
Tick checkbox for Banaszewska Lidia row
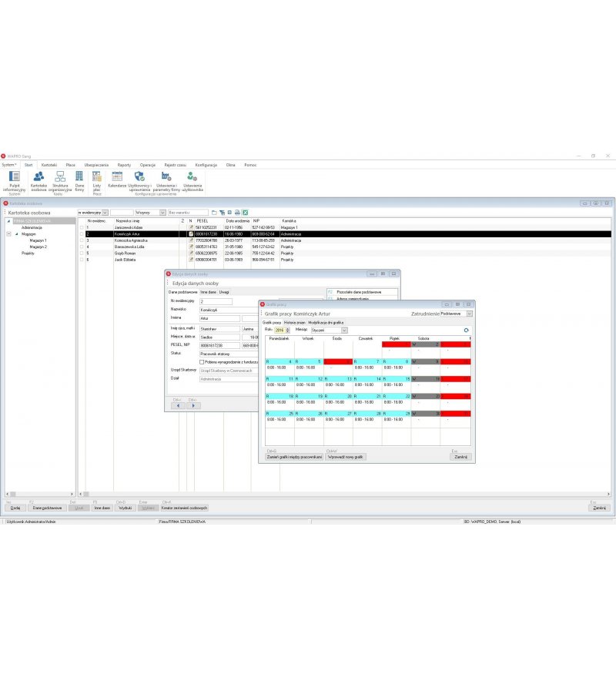coord(82,247)
